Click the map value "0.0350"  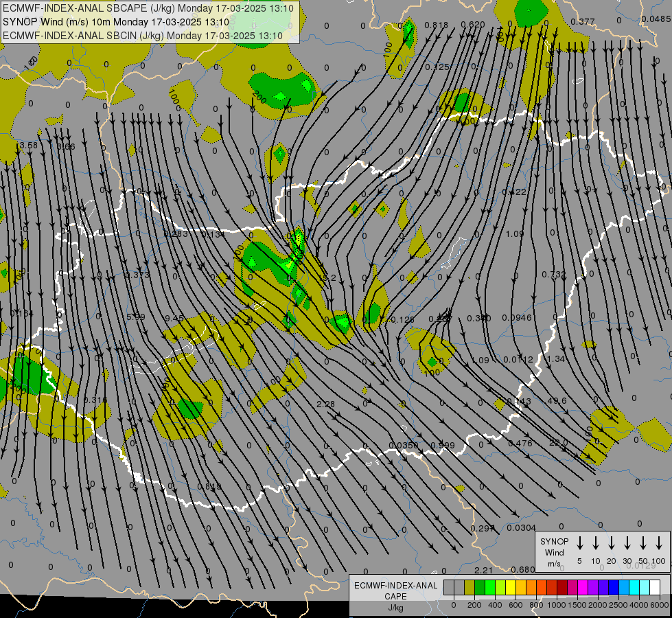(404, 445)
